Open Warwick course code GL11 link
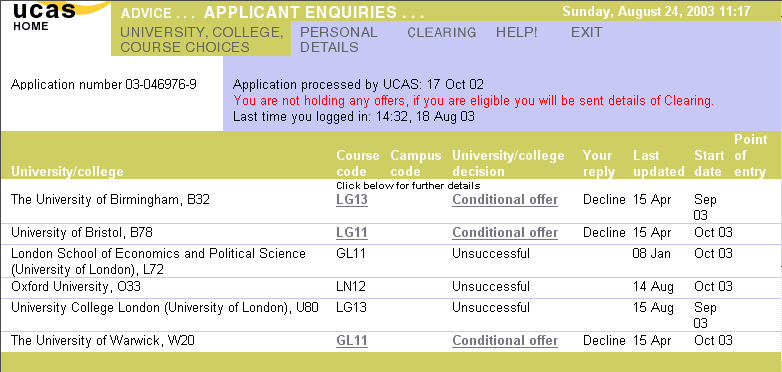The width and height of the screenshot is (782, 372). pos(352,341)
